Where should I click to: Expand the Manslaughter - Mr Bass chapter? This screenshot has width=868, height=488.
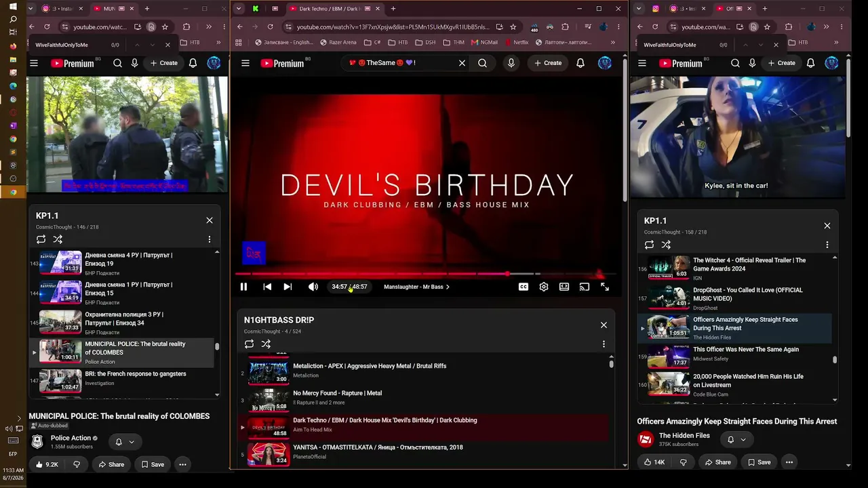[416, 287]
